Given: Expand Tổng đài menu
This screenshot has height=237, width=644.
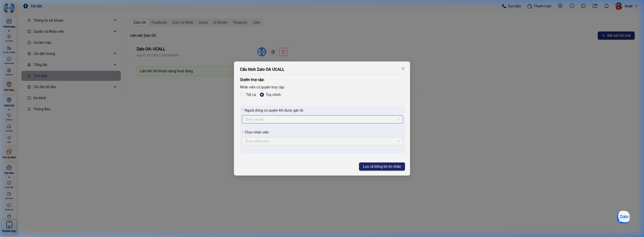Looking at the screenshot, I should point(71,65).
